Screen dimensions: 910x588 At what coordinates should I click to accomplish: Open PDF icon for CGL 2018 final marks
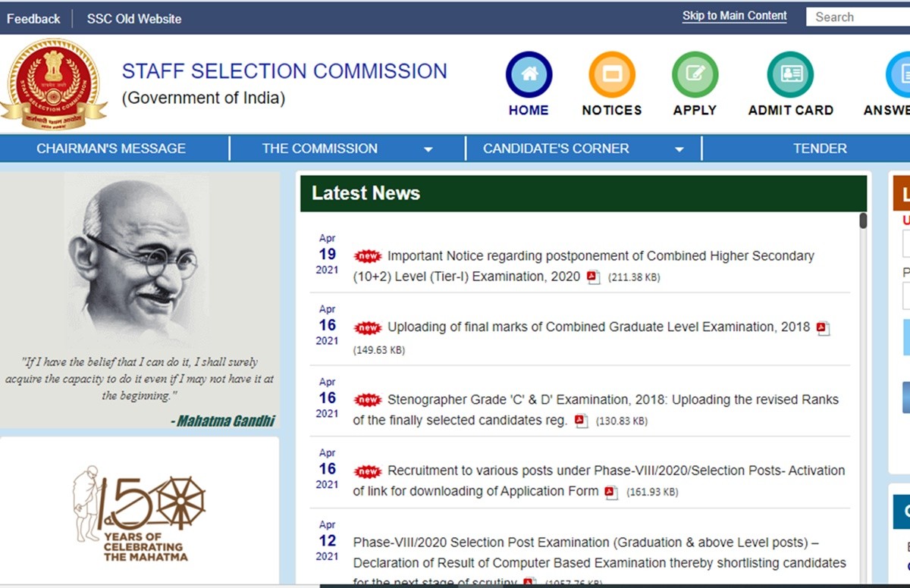(x=823, y=328)
